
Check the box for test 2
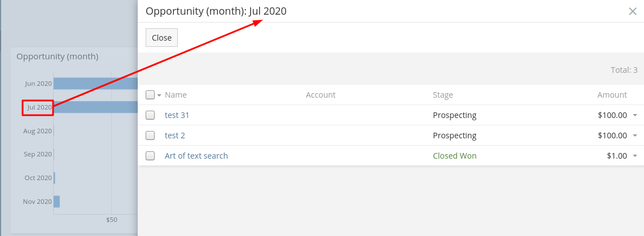(x=150, y=136)
